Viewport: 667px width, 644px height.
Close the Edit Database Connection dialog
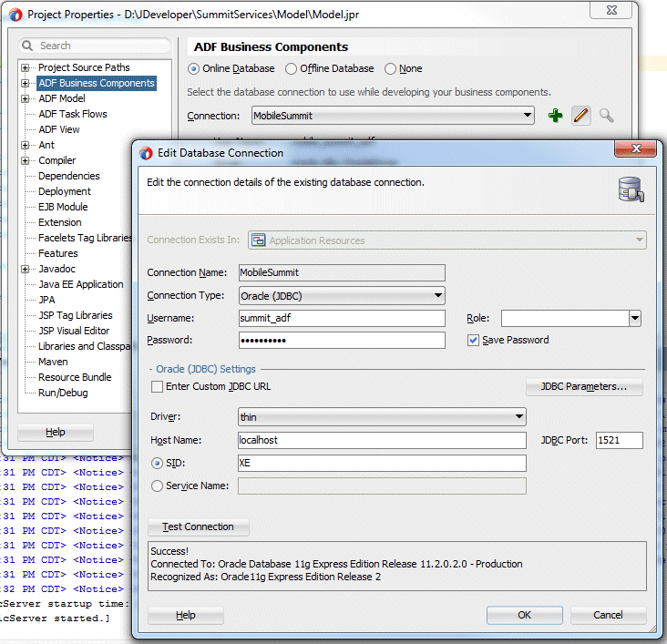tap(636, 148)
